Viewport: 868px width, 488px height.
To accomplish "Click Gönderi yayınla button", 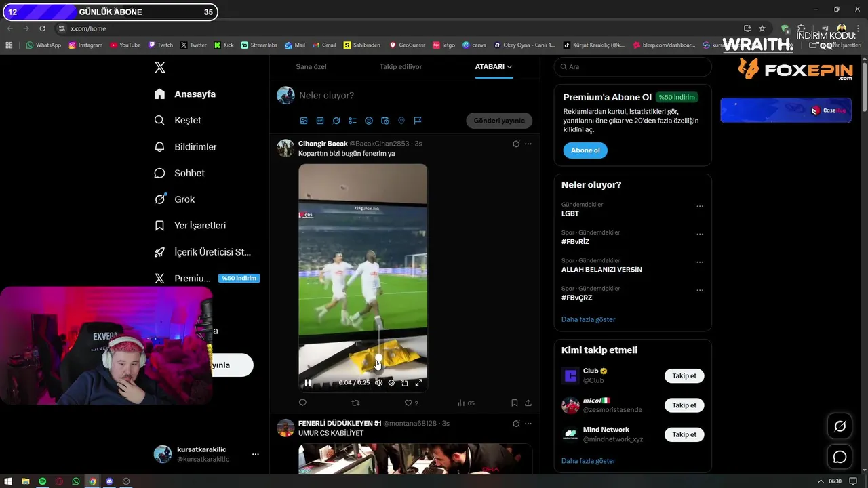I will pyautogui.click(x=499, y=121).
